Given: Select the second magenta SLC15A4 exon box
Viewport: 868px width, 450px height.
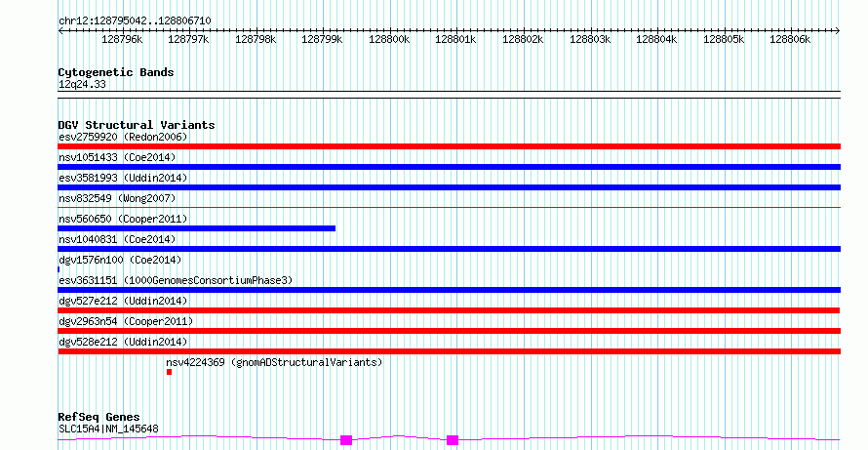Looking at the screenshot, I should click(x=453, y=440).
